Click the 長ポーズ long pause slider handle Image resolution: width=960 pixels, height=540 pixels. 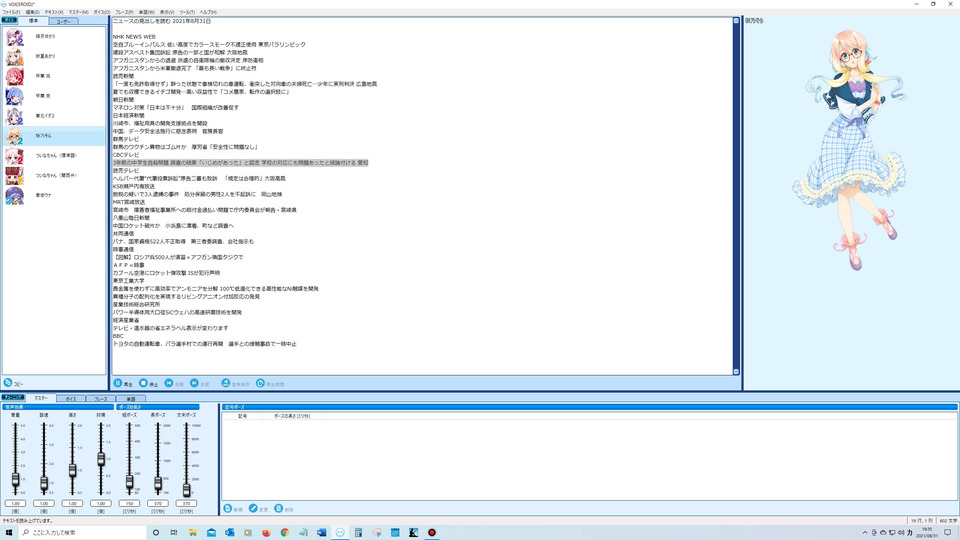point(158,484)
